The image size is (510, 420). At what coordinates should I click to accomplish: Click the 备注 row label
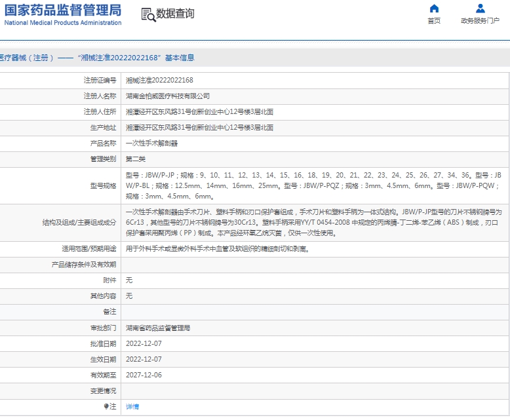coord(109,312)
